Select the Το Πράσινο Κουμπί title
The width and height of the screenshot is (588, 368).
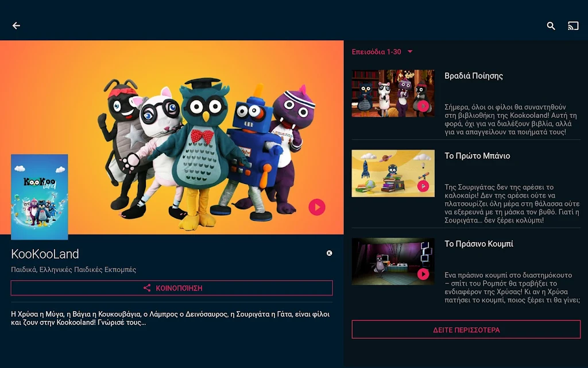pyautogui.click(x=479, y=244)
